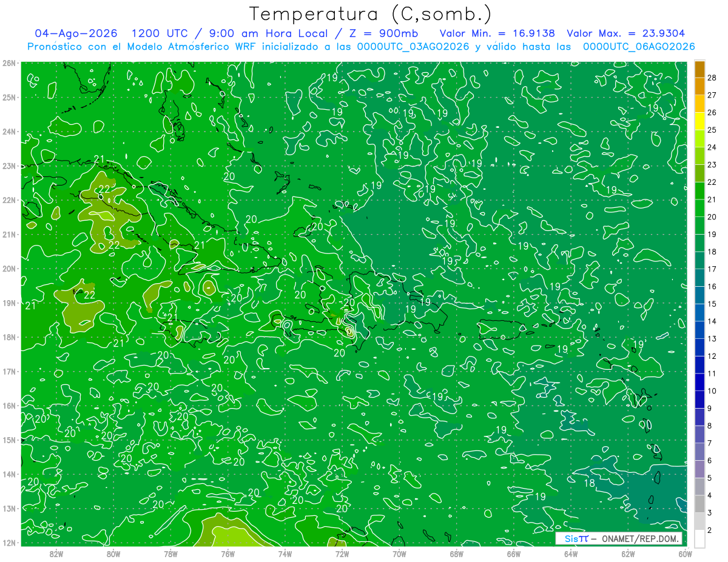Image resolution: width=728 pixels, height=562 pixels.
Task: Click the 13N latitude axis label
Action: coord(9,509)
